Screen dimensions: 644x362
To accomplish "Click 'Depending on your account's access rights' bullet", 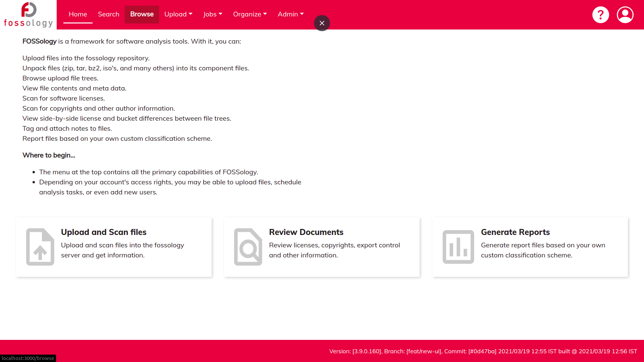I will click(170, 187).
